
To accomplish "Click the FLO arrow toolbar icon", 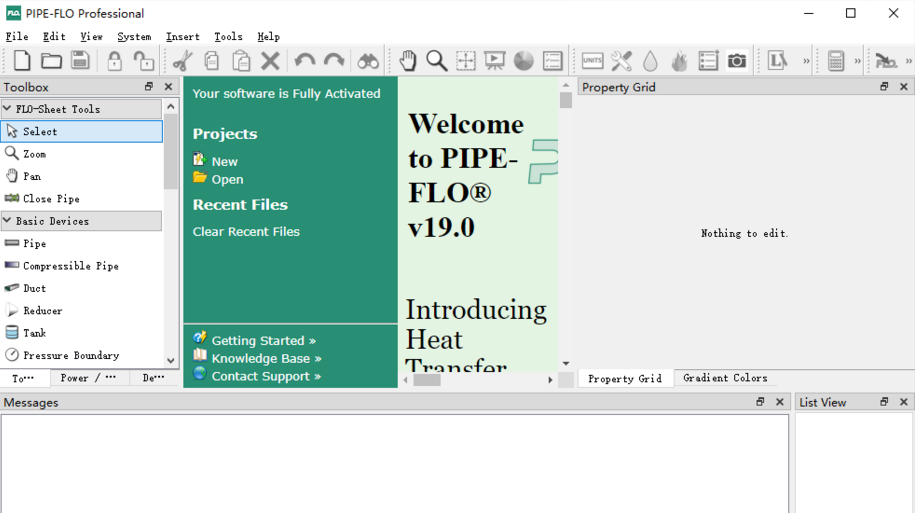I will [886, 60].
